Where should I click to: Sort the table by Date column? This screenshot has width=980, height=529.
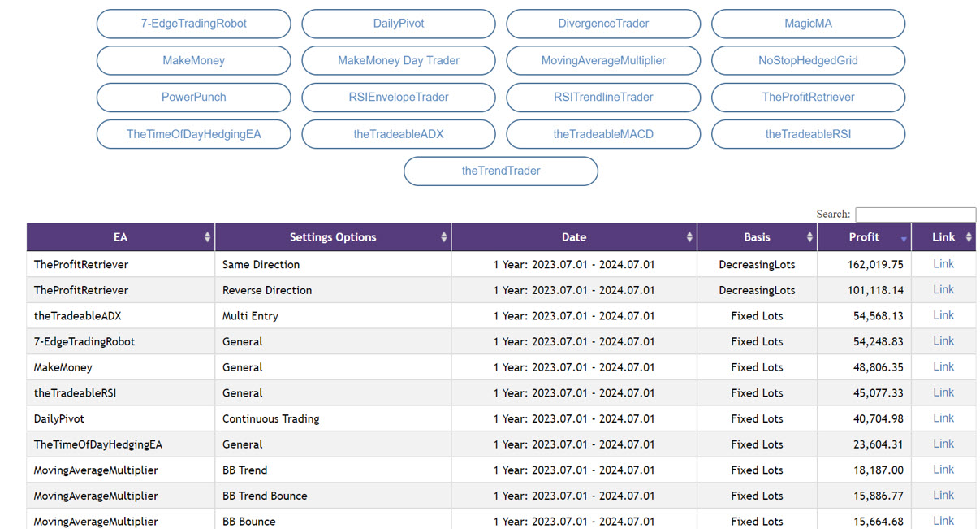pos(574,237)
